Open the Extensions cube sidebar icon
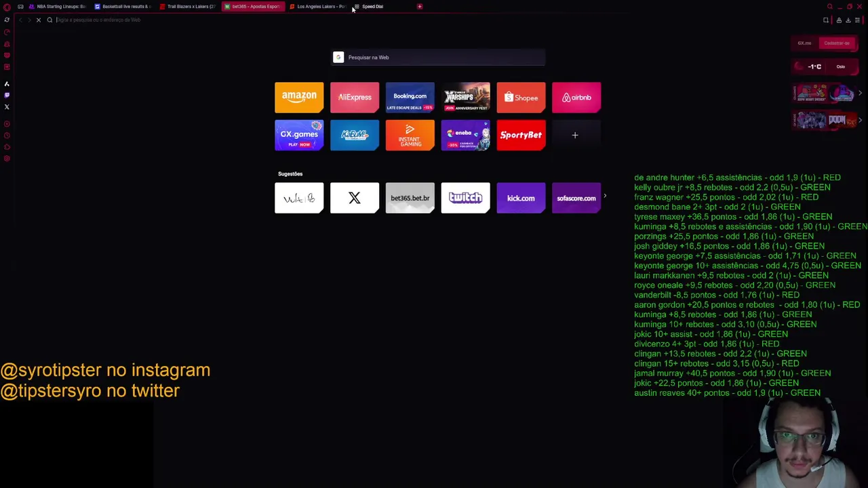 (7, 147)
